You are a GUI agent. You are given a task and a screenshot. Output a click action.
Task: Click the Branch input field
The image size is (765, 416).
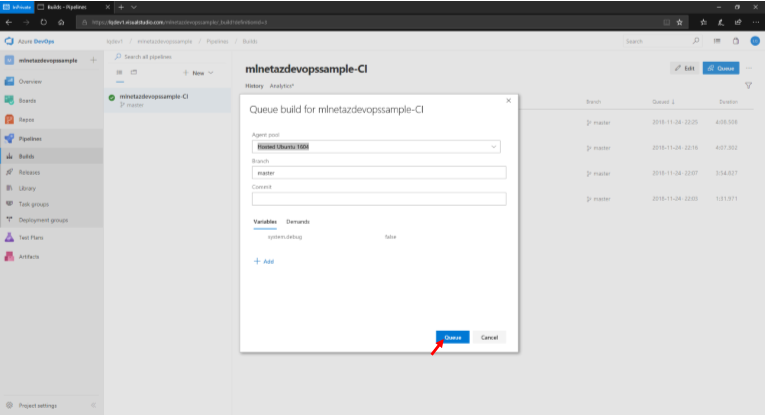tap(379, 173)
